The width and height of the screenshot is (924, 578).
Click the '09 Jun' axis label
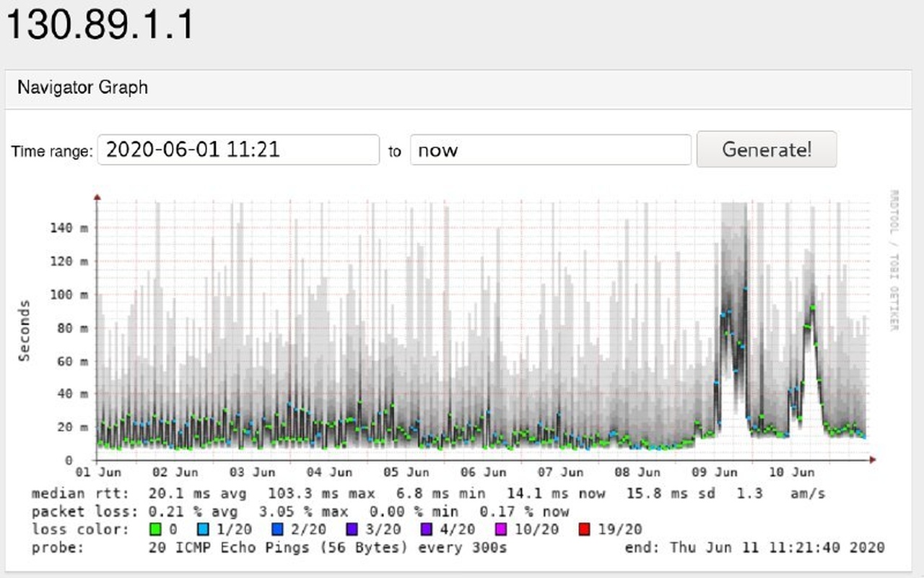[x=715, y=473]
